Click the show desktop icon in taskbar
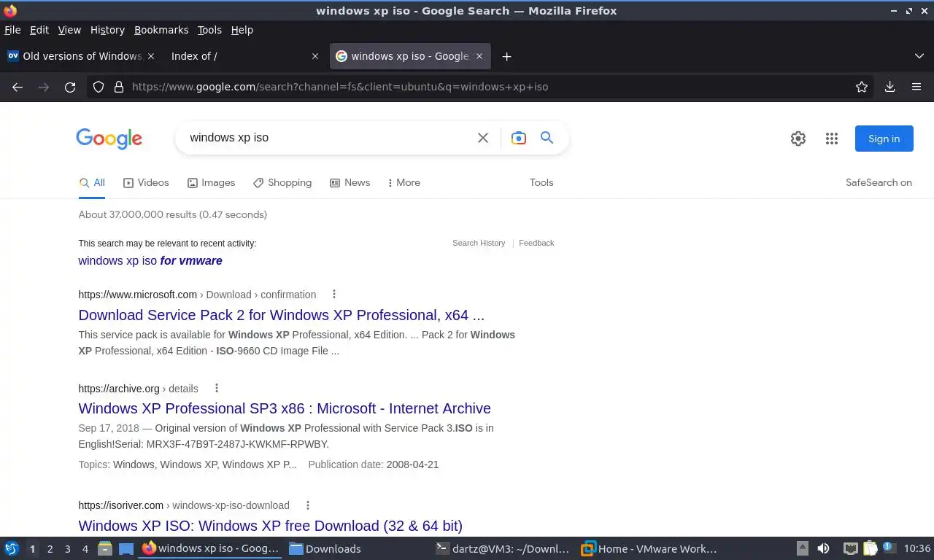Viewport: 934px width, 560px height. click(126, 548)
